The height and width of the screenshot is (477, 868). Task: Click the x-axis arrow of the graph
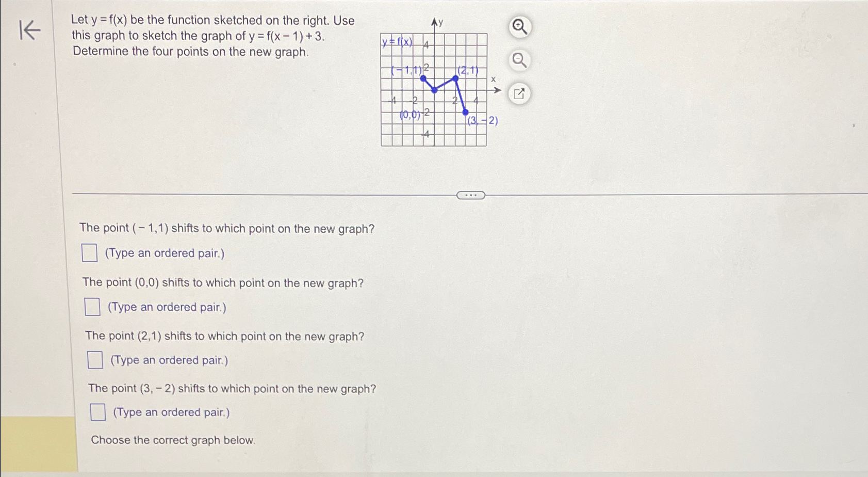pyautogui.click(x=497, y=89)
